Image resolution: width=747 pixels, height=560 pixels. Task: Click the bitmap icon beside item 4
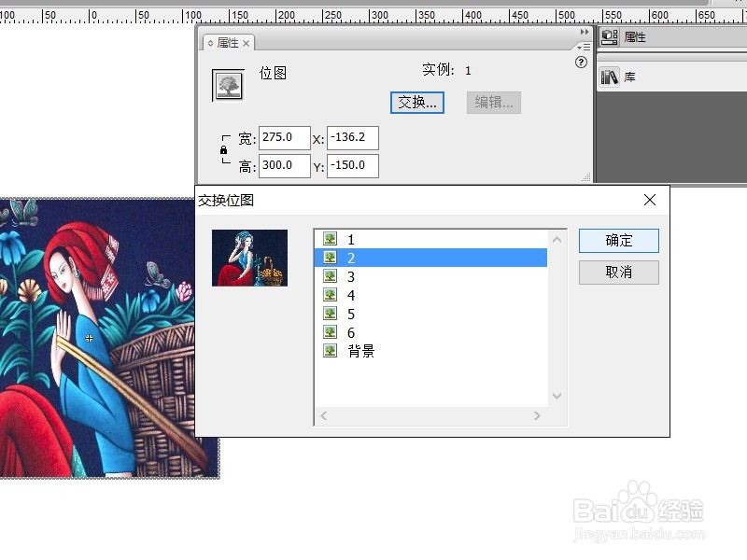tap(331, 295)
